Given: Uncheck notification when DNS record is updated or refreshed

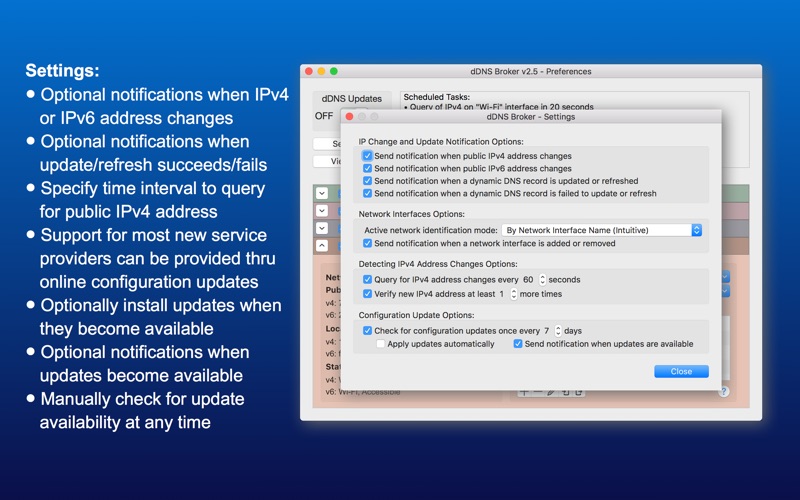Looking at the screenshot, I should 367,181.
